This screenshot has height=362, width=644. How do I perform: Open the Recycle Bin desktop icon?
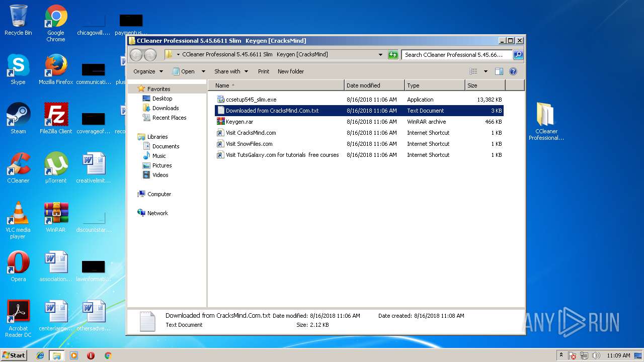tap(18, 20)
